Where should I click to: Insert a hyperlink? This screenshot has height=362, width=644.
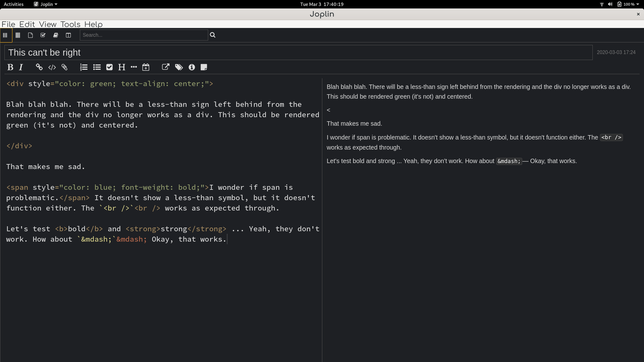pyautogui.click(x=39, y=67)
